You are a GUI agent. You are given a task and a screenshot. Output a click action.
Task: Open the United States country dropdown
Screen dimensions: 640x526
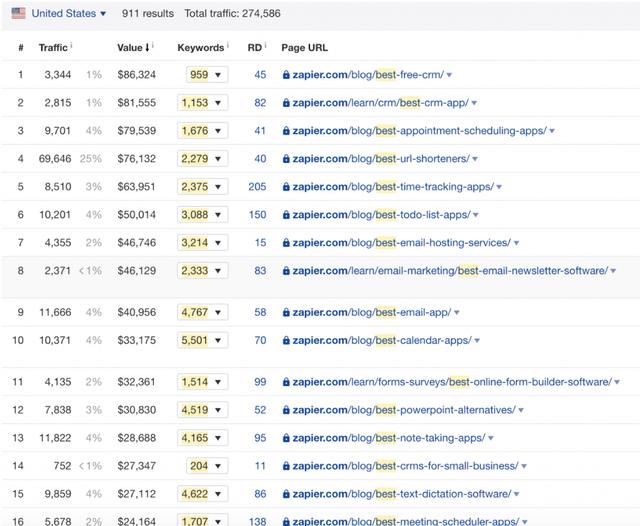point(69,13)
